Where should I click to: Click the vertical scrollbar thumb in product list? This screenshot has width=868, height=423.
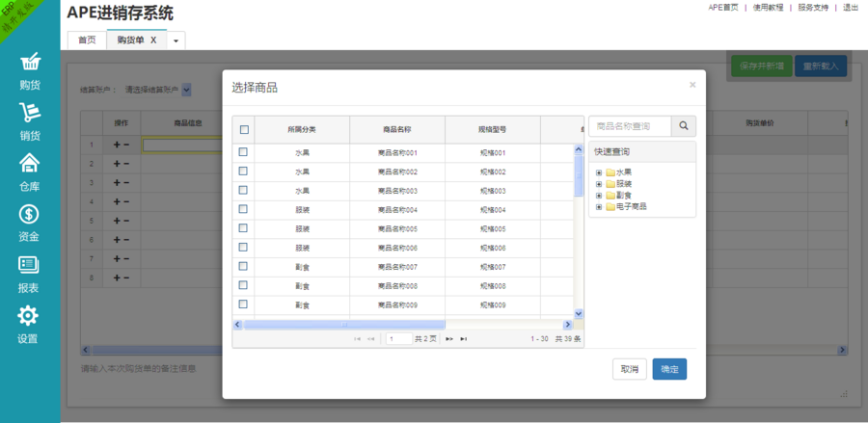click(x=579, y=175)
